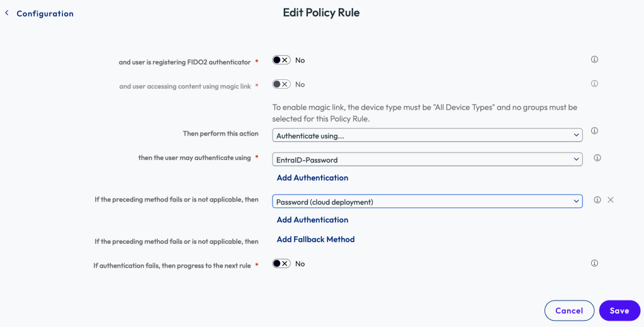
Task: Expand the Password (cloud deployment) dropdown
Action: tap(427, 202)
